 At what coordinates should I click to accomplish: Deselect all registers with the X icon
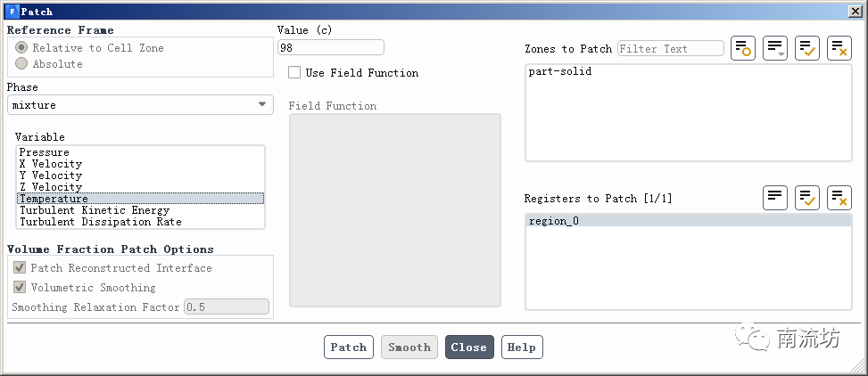coord(839,197)
